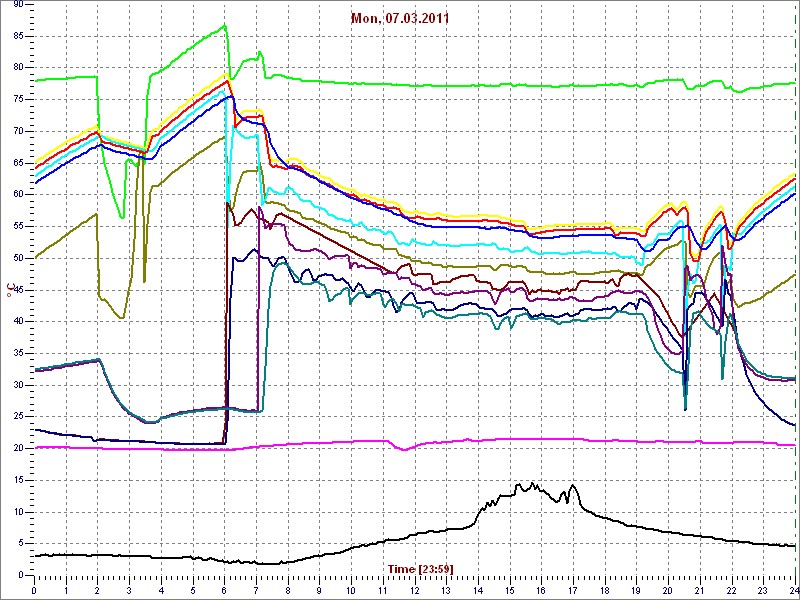Pick hour 18 on the time axis
Image resolution: width=800 pixels, height=600 pixels.
(604, 589)
